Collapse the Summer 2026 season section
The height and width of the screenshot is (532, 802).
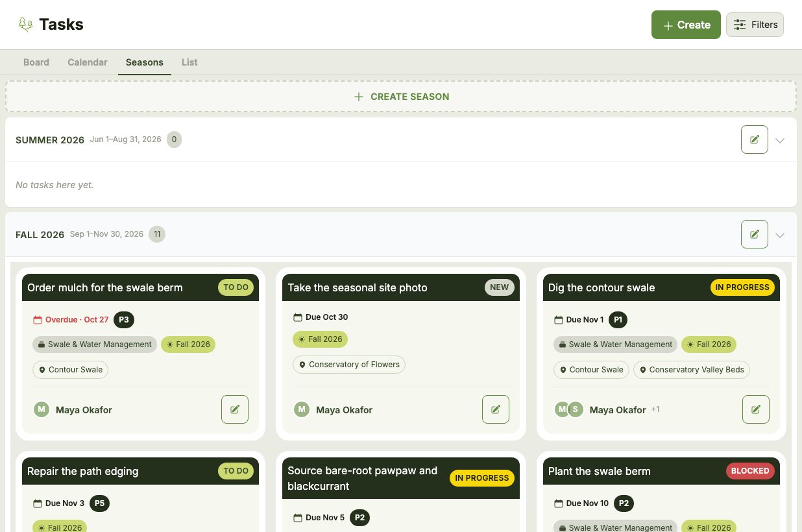point(780,140)
